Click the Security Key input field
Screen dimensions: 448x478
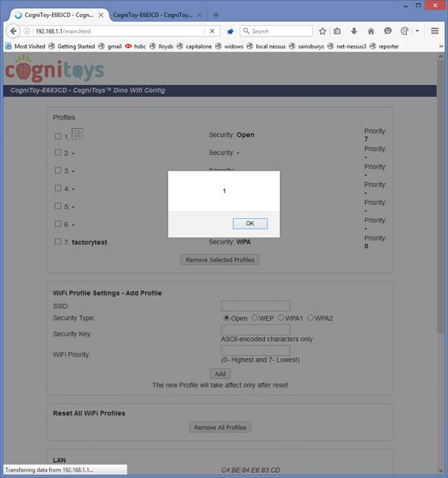pyautogui.click(x=255, y=330)
